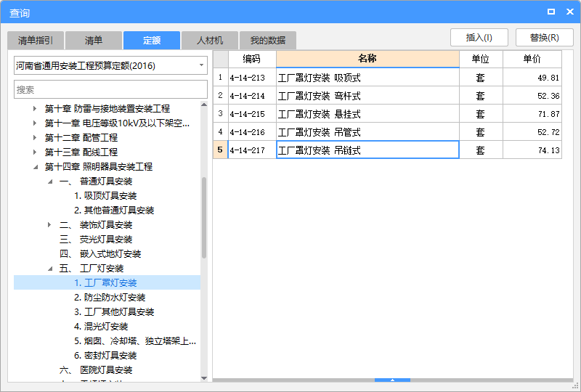
Task: Click the 编码 column header
Action: (x=252, y=59)
